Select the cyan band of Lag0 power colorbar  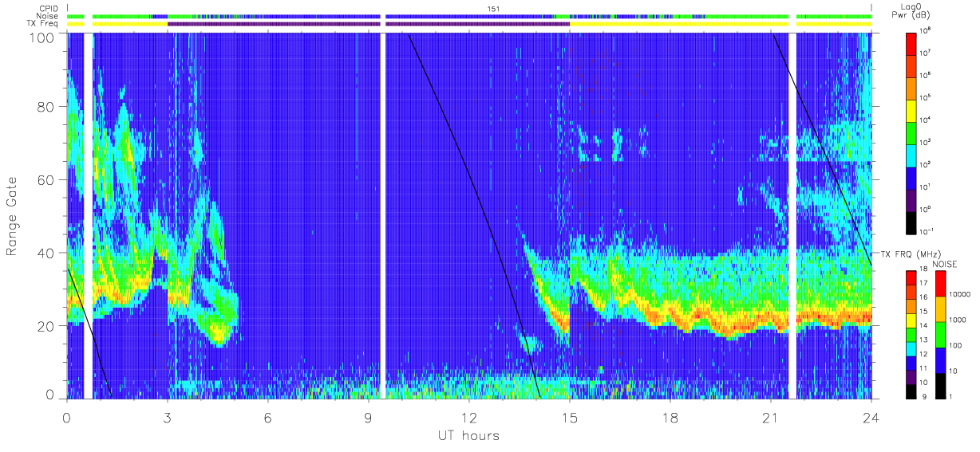tap(913, 154)
